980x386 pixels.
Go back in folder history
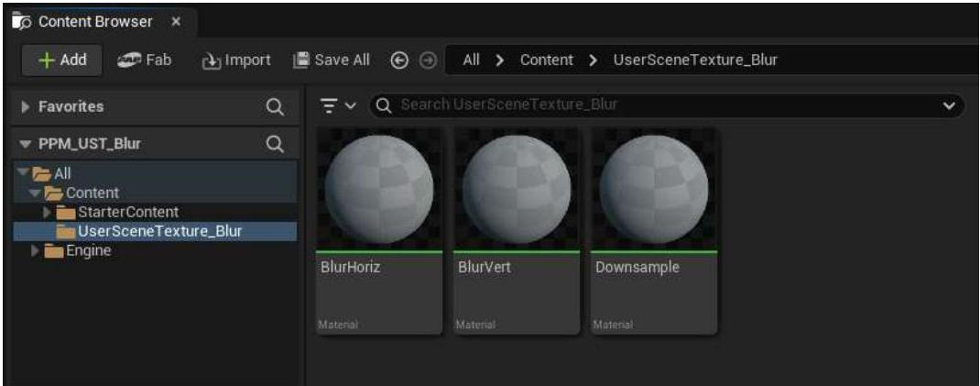pyautogui.click(x=398, y=60)
